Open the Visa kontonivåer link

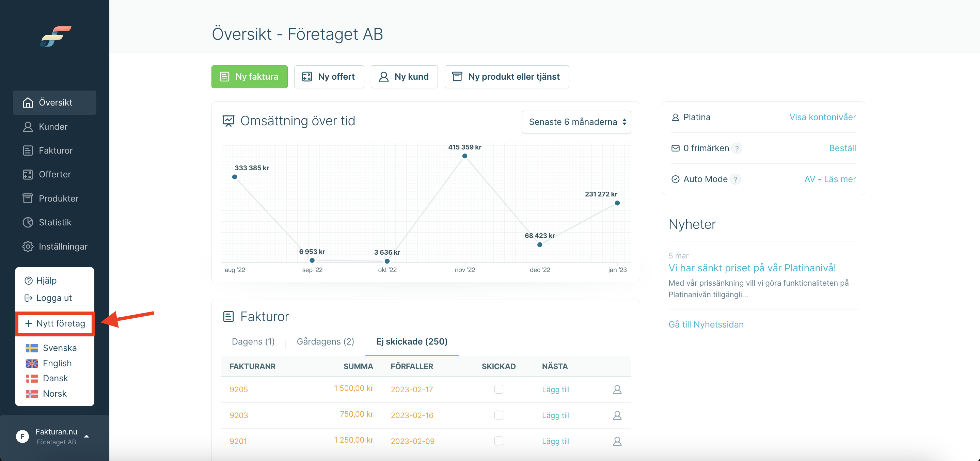click(822, 117)
